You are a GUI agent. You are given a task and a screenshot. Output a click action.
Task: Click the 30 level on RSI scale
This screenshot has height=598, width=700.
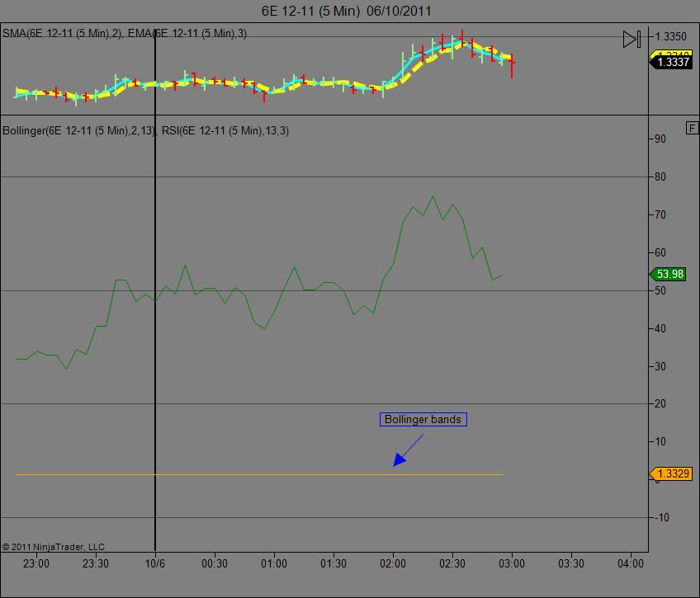tap(660, 366)
